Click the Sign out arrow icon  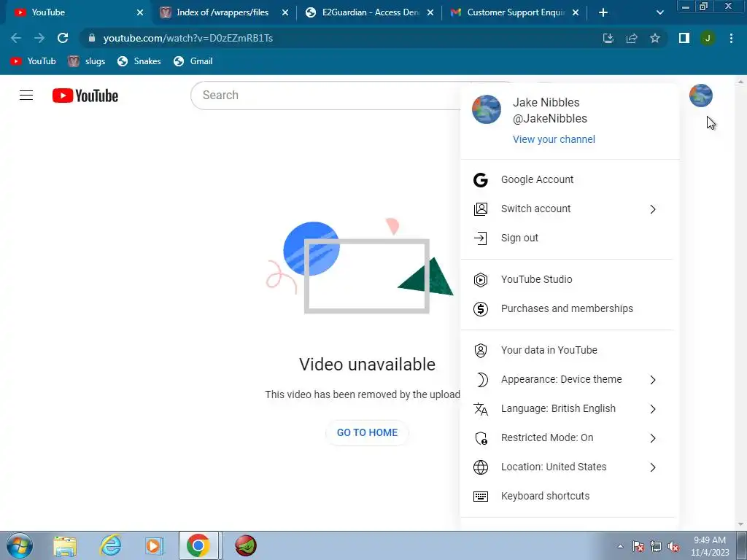pos(480,238)
